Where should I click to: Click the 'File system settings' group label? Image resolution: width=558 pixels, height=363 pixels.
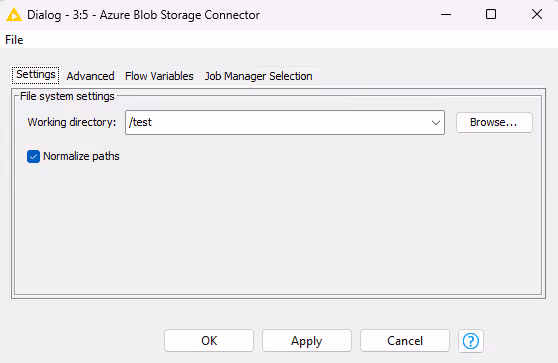click(x=67, y=96)
